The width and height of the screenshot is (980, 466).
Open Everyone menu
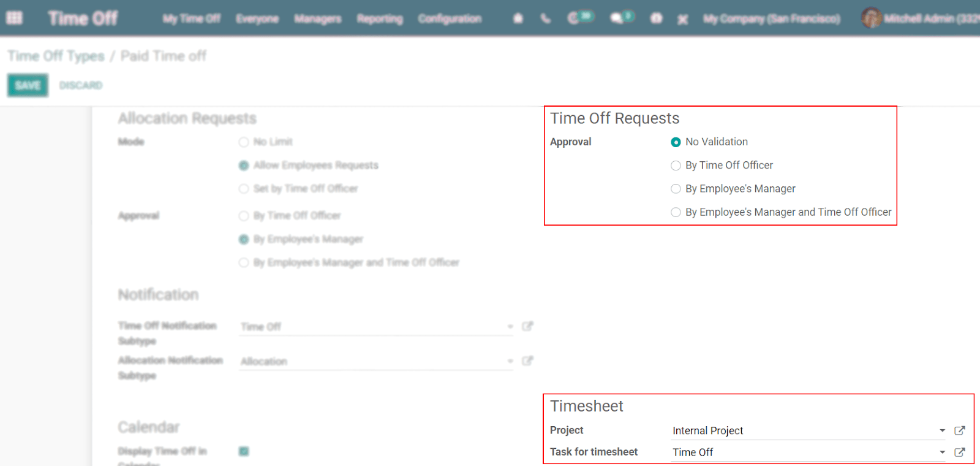coord(257,18)
